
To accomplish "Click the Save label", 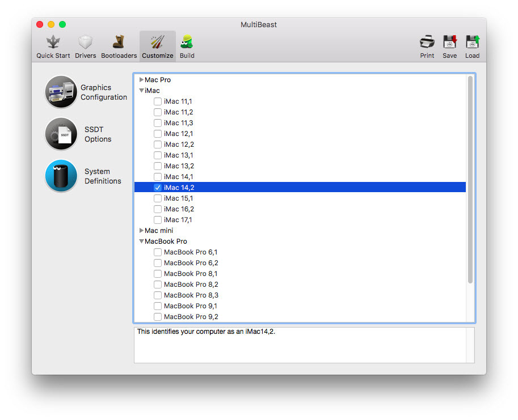I will 449,56.
